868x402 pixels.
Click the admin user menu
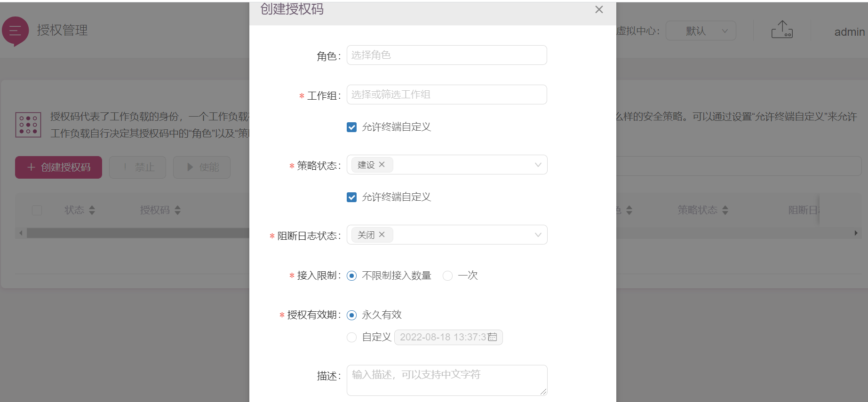(x=849, y=32)
